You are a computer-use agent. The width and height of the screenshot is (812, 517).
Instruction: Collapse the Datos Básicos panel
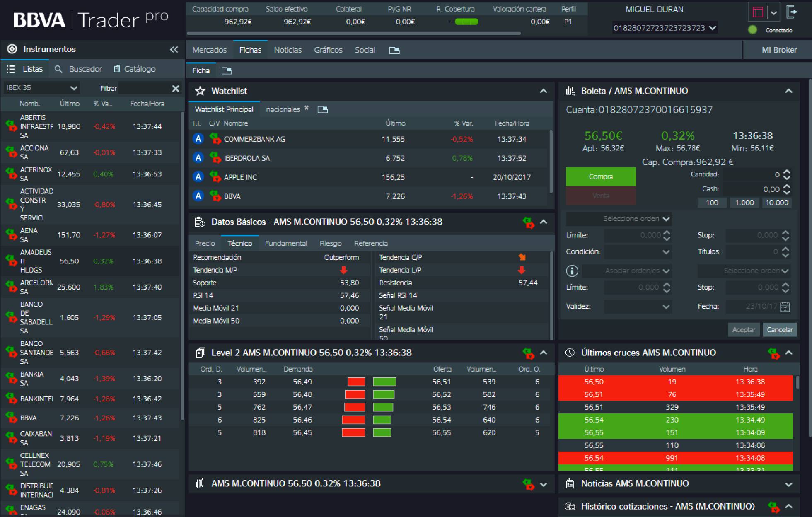pos(544,222)
